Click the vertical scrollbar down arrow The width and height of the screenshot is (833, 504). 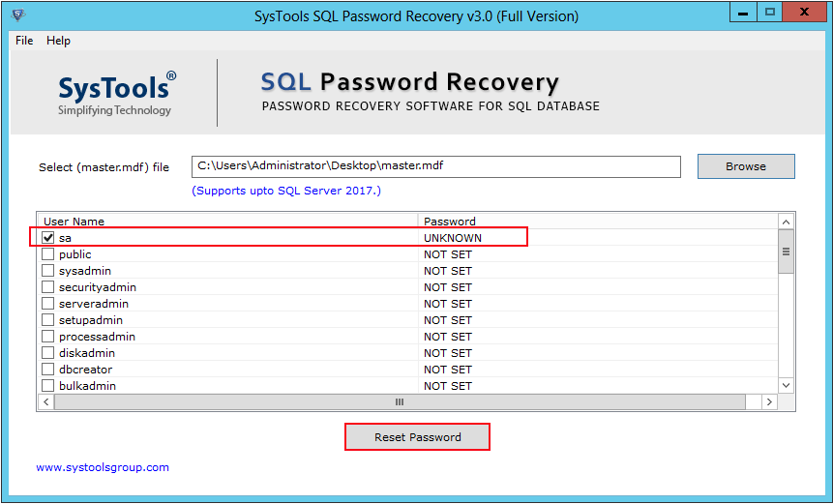coord(787,386)
